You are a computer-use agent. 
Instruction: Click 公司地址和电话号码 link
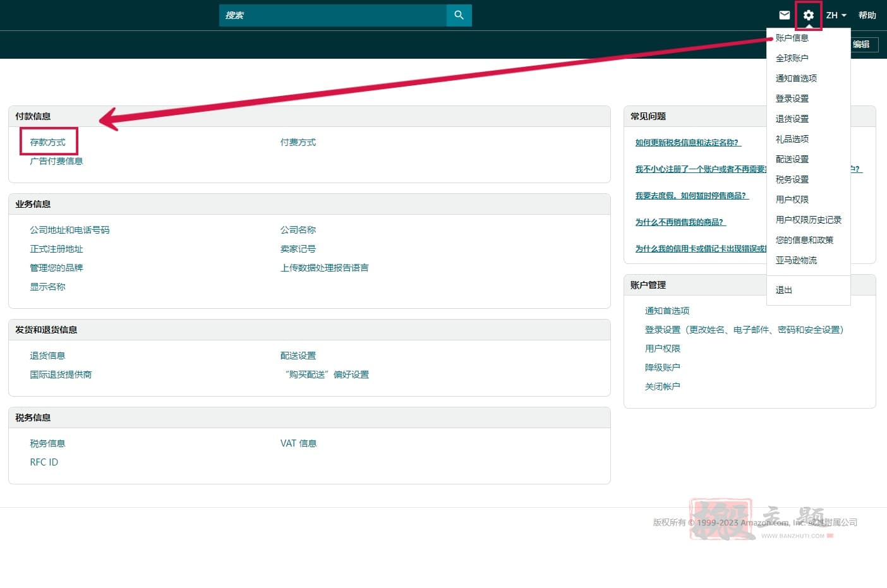pos(69,230)
